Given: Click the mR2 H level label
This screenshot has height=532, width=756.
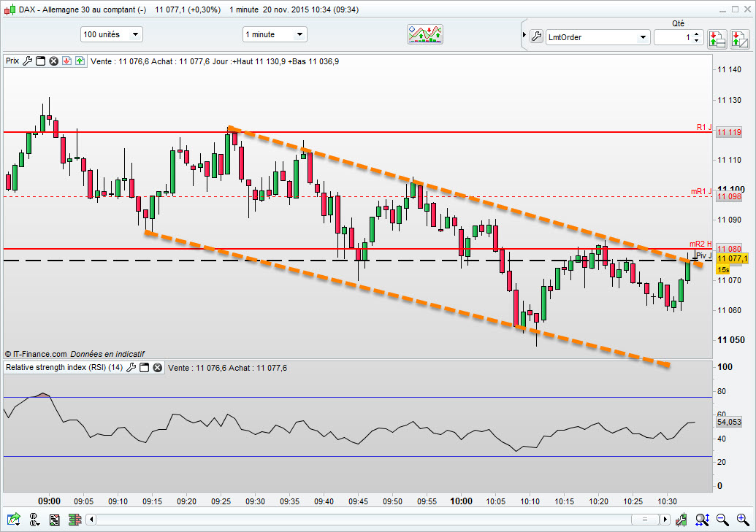Looking at the screenshot, I should click(700, 244).
